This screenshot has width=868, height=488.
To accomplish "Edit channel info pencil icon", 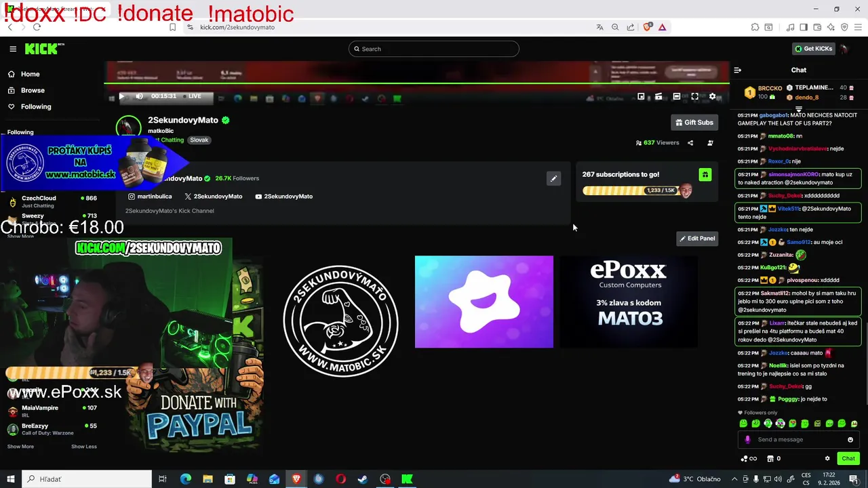I will 554,178.
